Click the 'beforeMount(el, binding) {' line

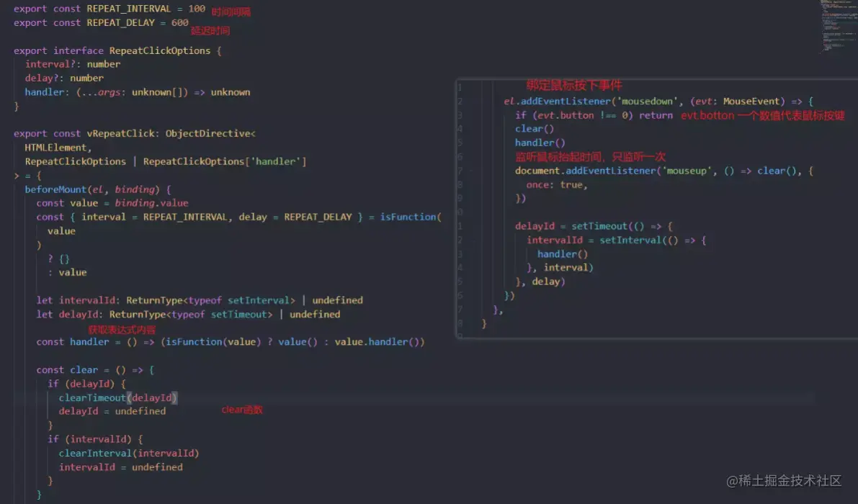(98, 189)
